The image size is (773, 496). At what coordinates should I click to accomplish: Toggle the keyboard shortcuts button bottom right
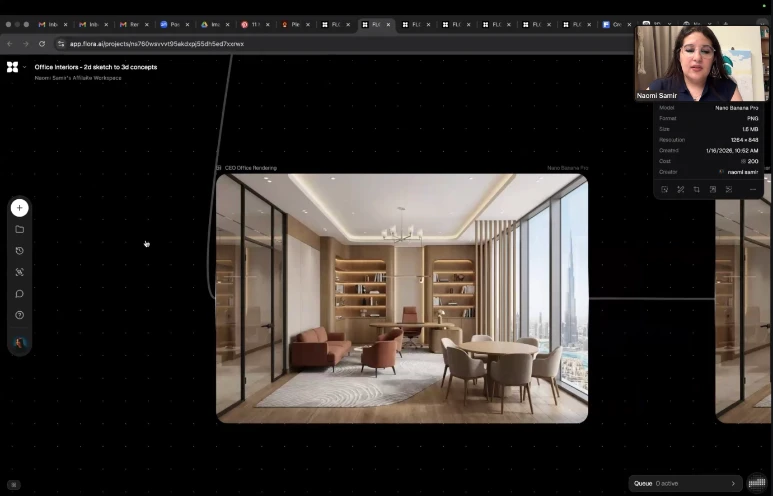tap(757, 483)
